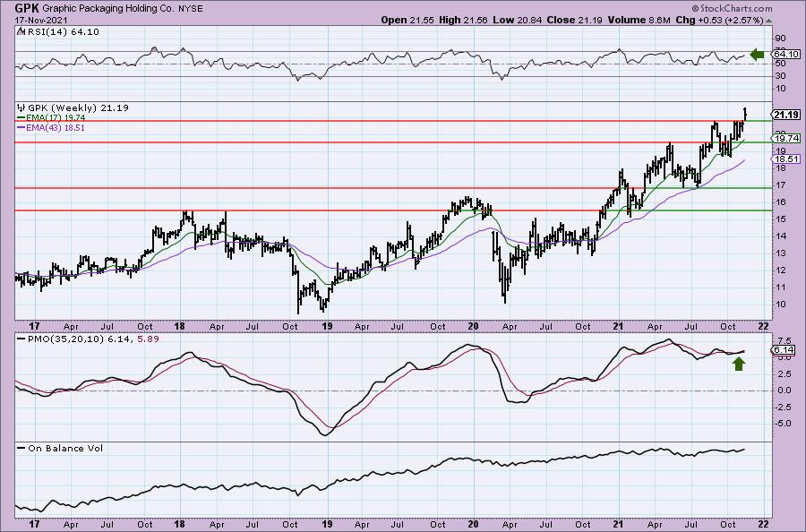Select the Open 21.55 value
The image size is (806, 532).
click(x=407, y=20)
